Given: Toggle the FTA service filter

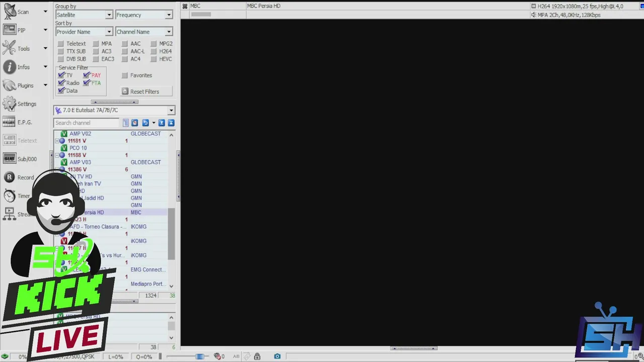Looking at the screenshot, I should [87, 83].
